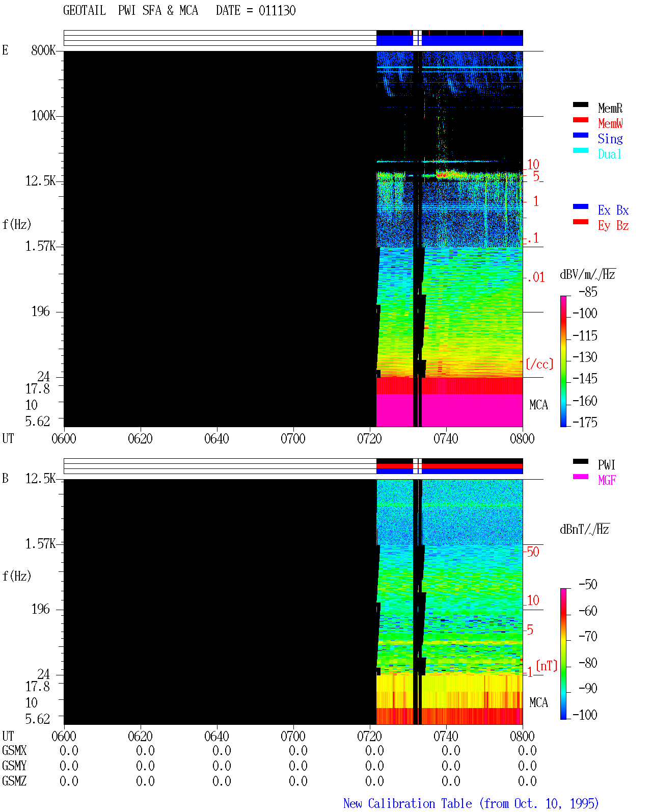The width and height of the screenshot is (652, 812).
Task: Click the blue Ex Bx legend swatch
Action: (x=581, y=206)
